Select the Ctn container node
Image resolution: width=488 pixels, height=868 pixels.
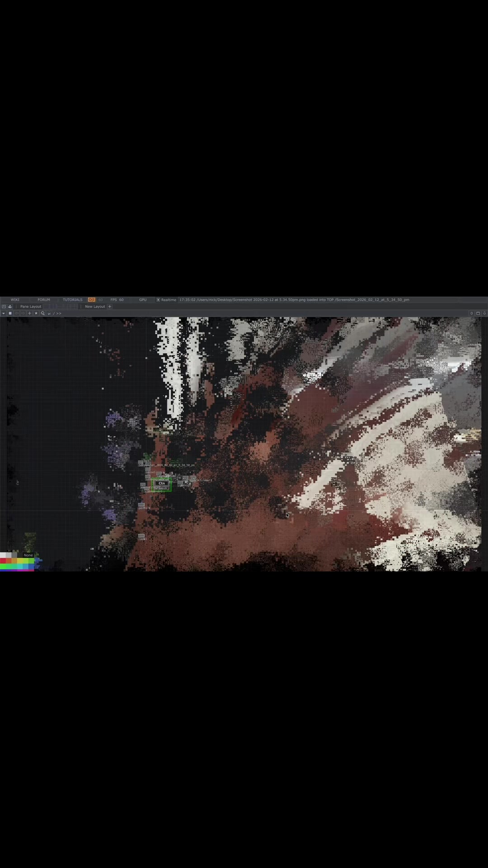[x=162, y=483]
